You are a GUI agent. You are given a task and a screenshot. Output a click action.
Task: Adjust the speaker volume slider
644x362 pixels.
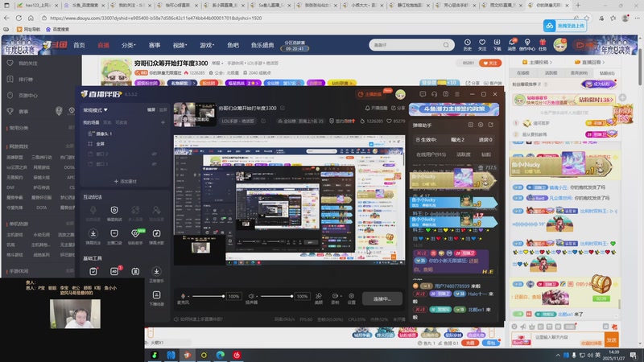[276, 296]
